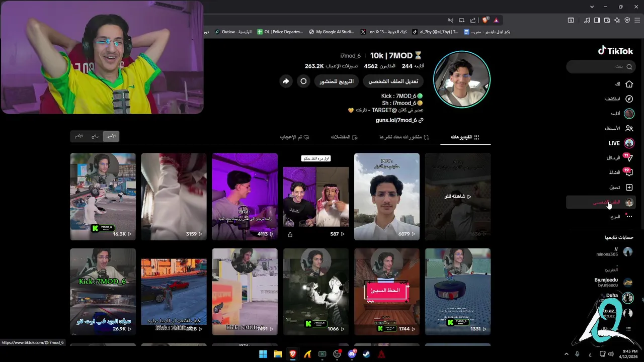Toggle the browser sidebar panel icon
The width and height of the screenshot is (644, 362).
[597, 20]
